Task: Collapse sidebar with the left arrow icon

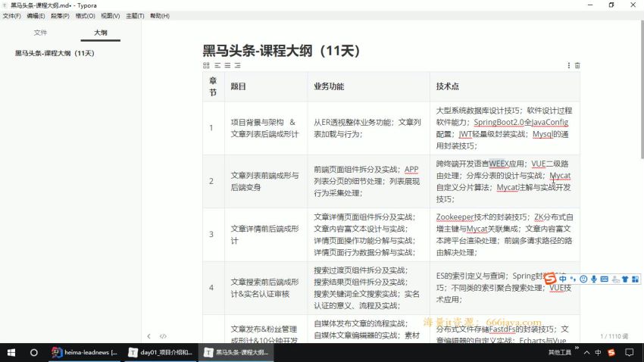Action: tap(148, 336)
